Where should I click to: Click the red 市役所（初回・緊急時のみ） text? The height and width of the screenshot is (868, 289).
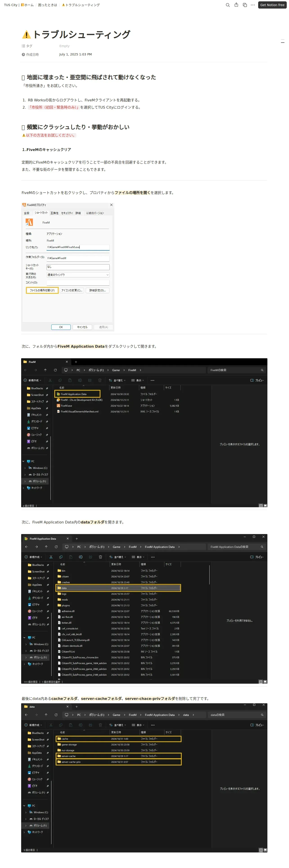click(54, 107)
